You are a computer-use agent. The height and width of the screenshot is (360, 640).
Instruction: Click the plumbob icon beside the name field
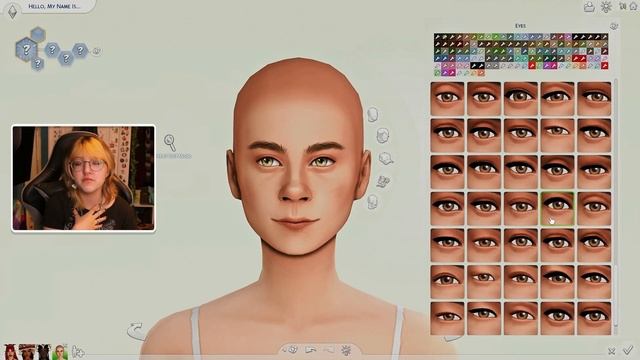[13, 11]
